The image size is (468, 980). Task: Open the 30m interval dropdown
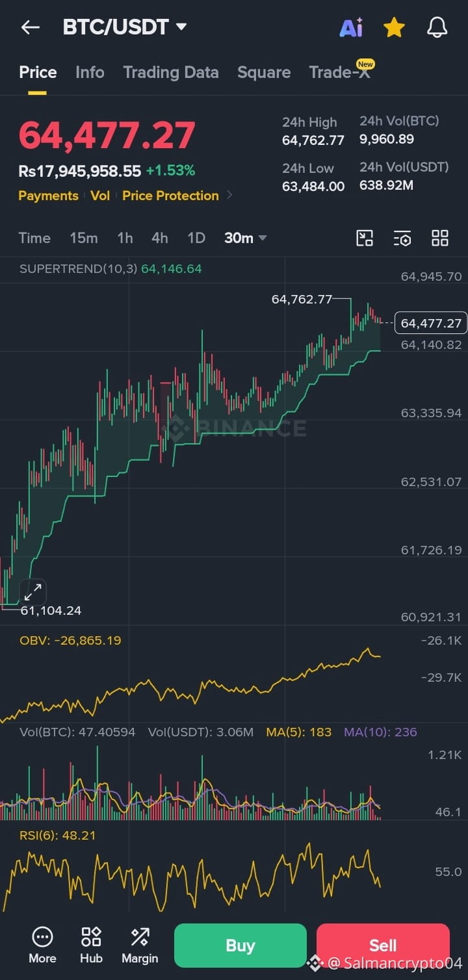coord(246,238)
